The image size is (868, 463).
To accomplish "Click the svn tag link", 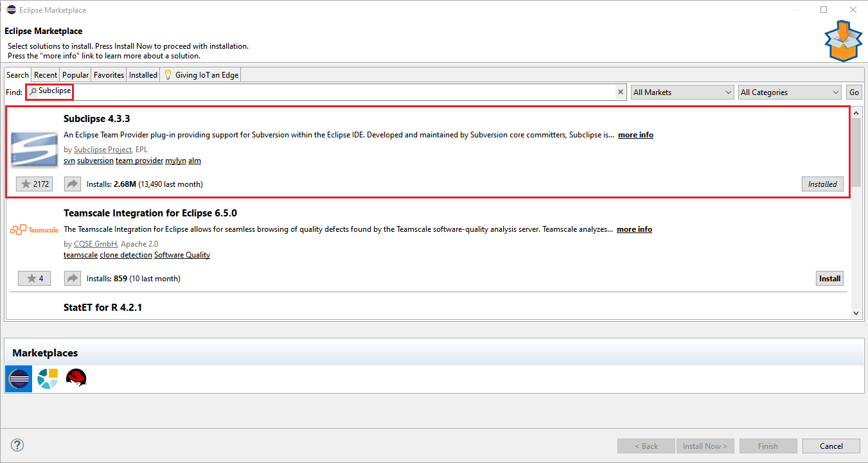I will click(69, 161).
